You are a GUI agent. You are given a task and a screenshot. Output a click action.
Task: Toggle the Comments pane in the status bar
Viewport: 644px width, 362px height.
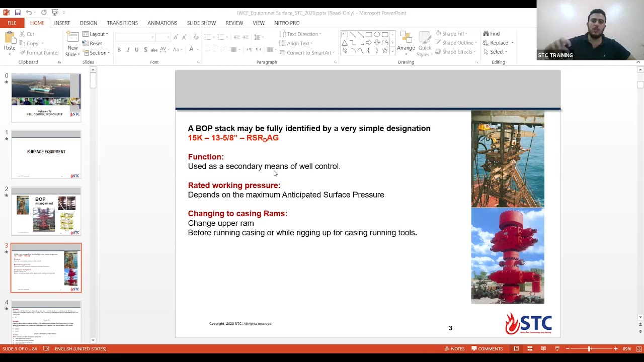point(487,348)
